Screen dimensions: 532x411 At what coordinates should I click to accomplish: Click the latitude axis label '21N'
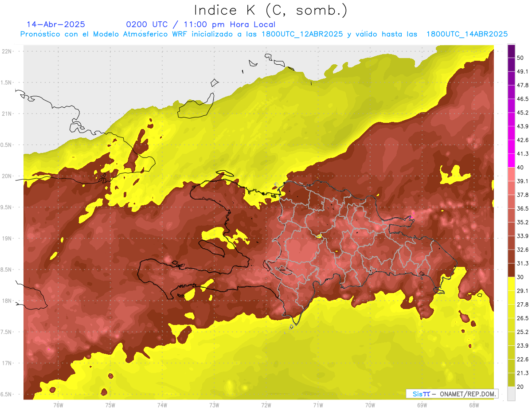8,114
